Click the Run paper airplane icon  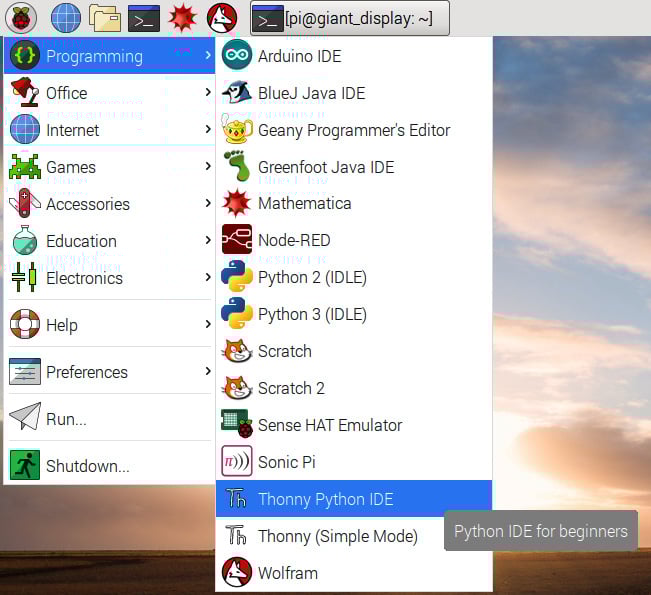[x=25, y=416]
